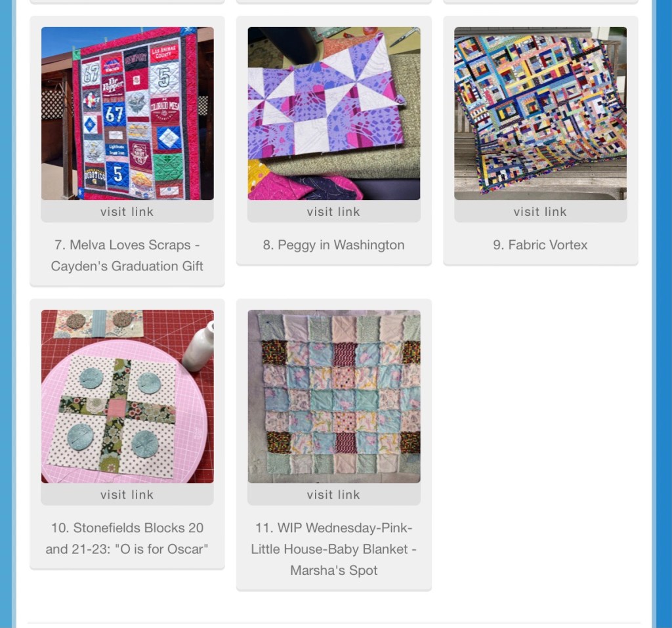Open the purple pinwheel quilt thumbnail
Screen dimensions: 672x628
tap(334, 113)
